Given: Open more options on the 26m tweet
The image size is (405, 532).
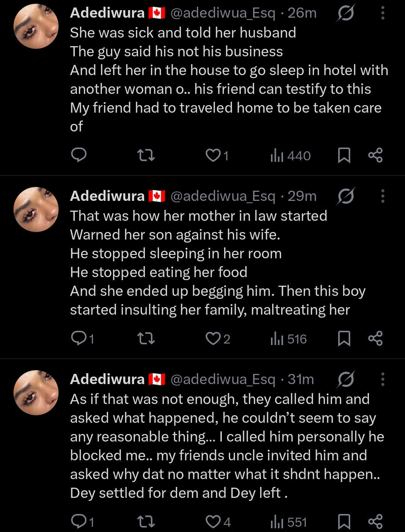Looking at the screenshot, I should tap(382, 13).
